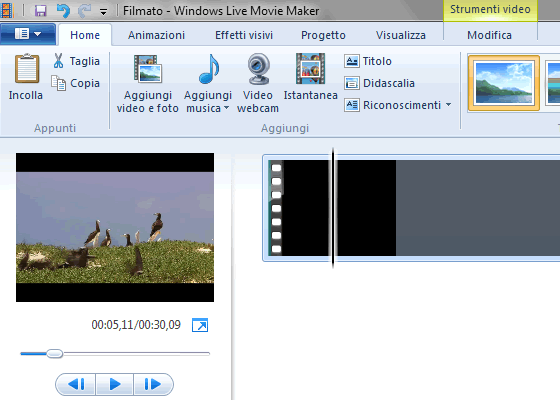
Task: Click the Incolla clipboard icon
Action: 26,68
